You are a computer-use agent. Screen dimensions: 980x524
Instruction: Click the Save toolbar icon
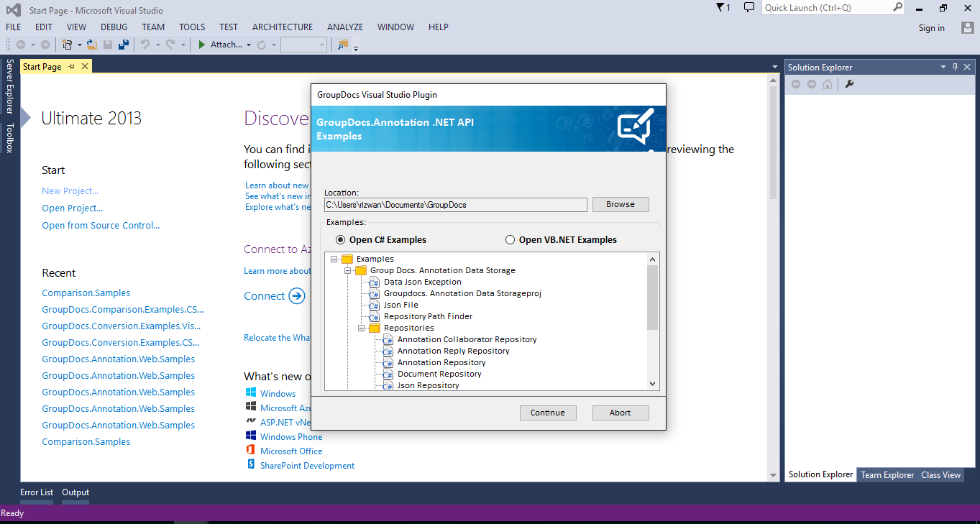click(x=108, y=45)
